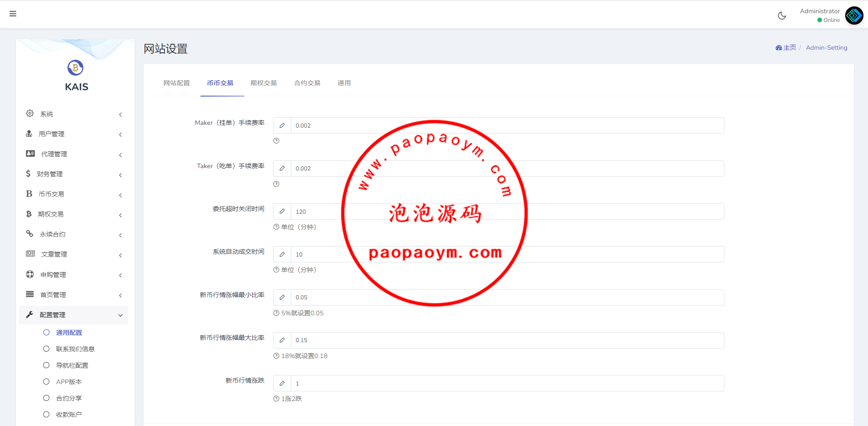The height and width of the screenshot is (426, 868).
Task: Collapse the 配置管理 menu chevron
Action: 120,315
